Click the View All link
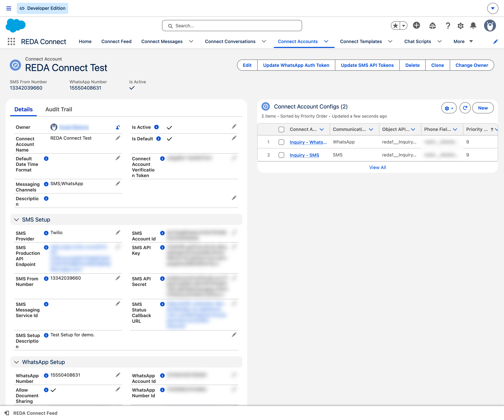 coord(377,167)
